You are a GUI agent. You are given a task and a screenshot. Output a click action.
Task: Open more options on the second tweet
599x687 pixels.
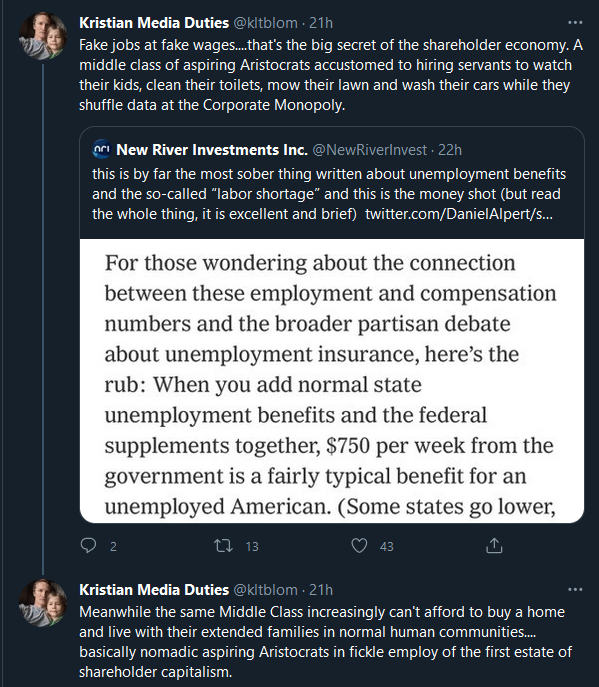point(575,589)
